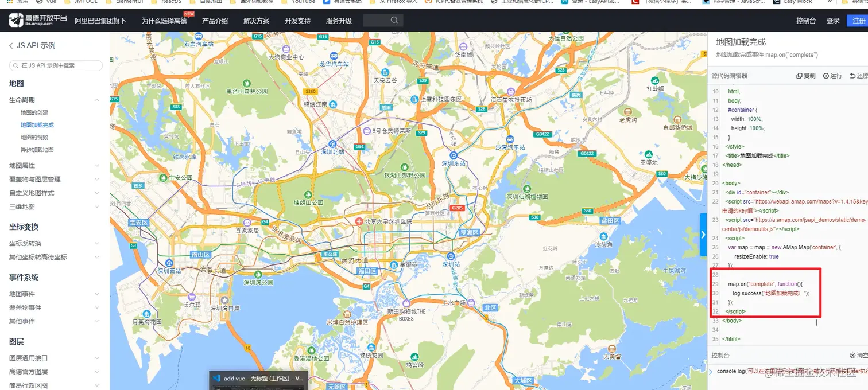Click the 复制 copy button

point(806,76)
